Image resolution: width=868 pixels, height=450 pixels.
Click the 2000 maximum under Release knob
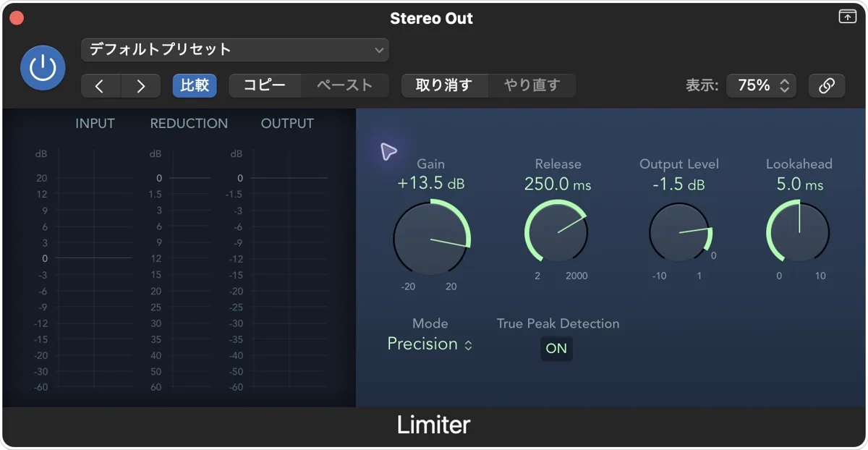[576, 276]
